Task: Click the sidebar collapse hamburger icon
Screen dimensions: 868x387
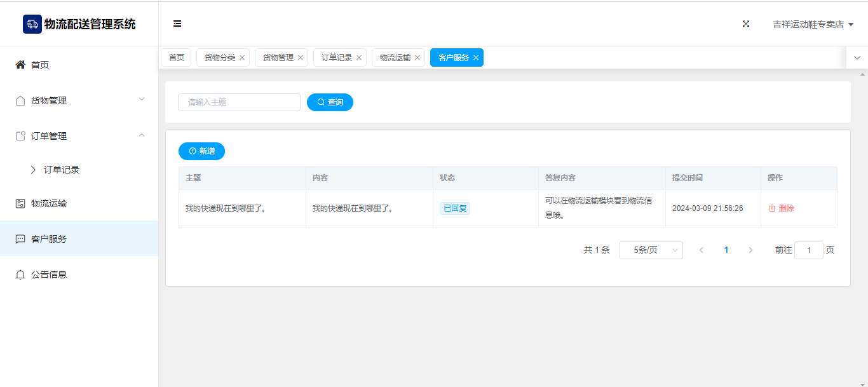Action: click(177, 24)
